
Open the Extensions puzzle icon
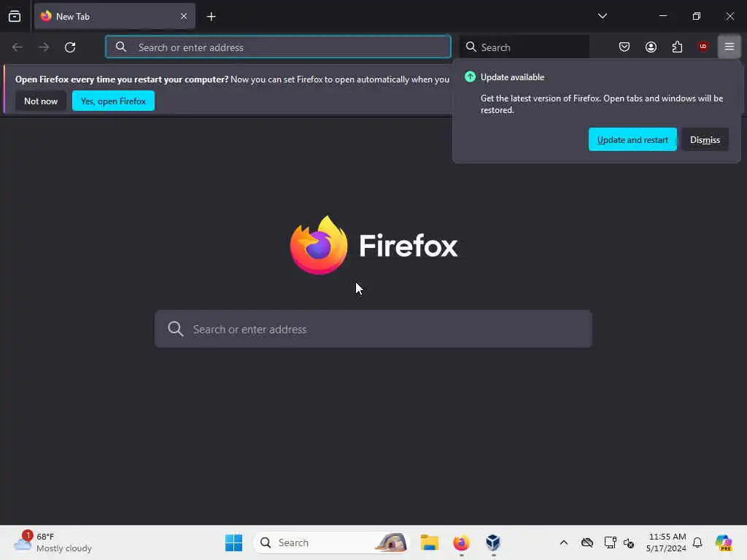(677, 47)
